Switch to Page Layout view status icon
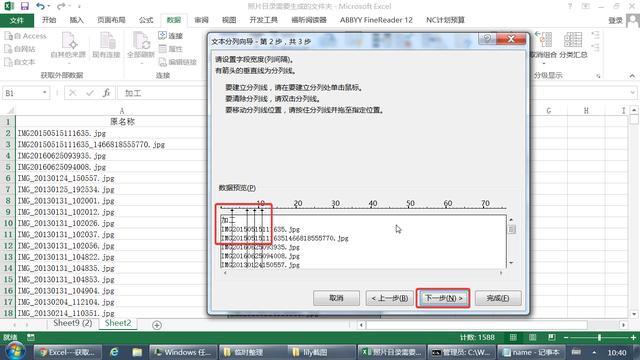640x360 pixels. (x=532, y=338)
